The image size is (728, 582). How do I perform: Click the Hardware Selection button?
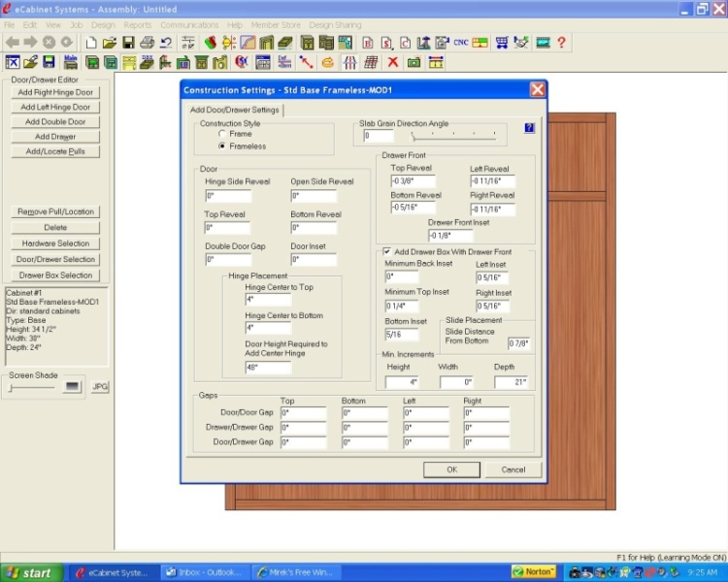click(x=55, y=243)
